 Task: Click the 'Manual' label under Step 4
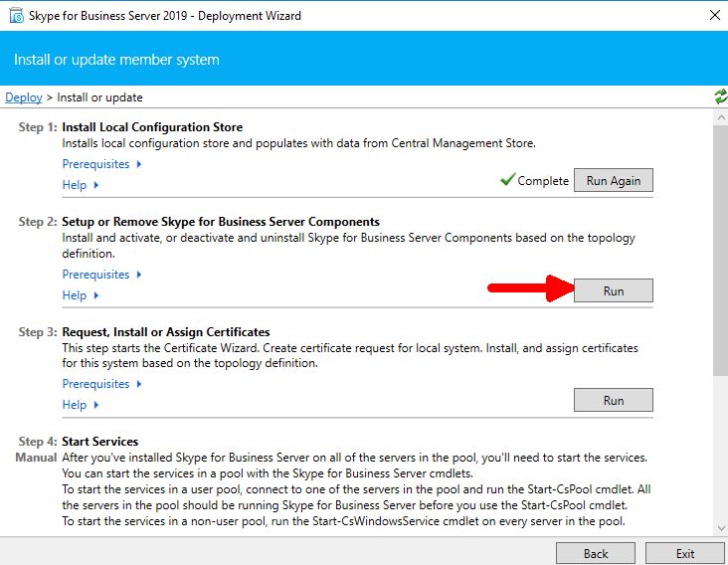tap(36, 458)
